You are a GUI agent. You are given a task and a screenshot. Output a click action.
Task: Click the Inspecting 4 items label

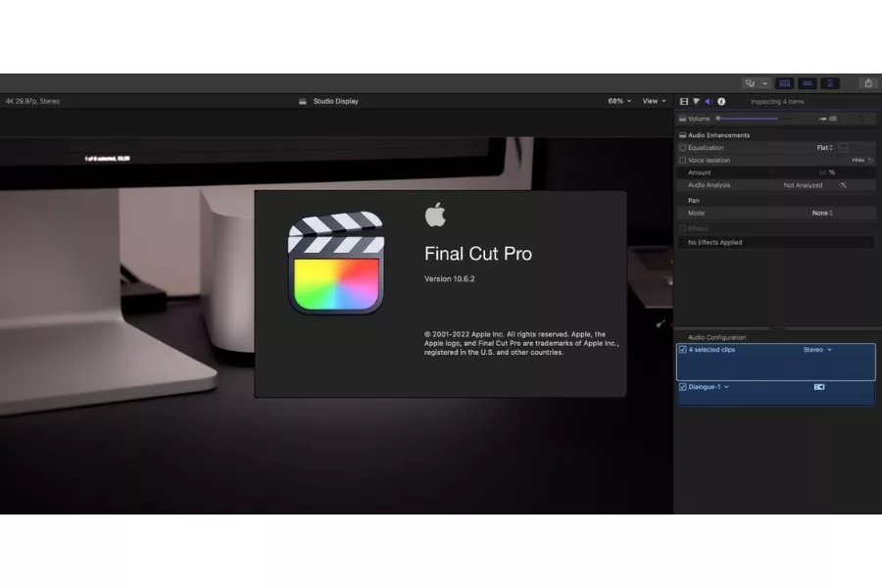tap(777, 102)
